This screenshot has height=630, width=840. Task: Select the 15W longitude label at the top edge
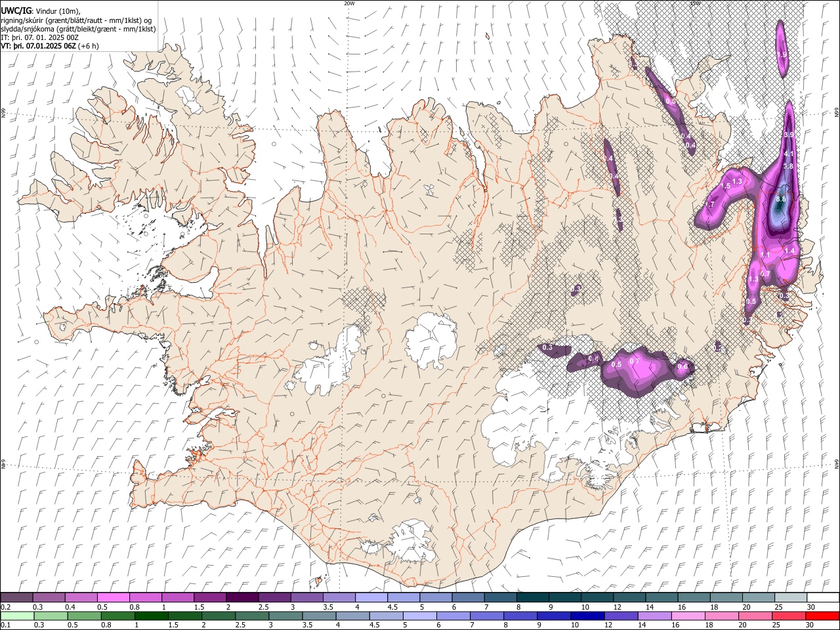coord(695,3)
